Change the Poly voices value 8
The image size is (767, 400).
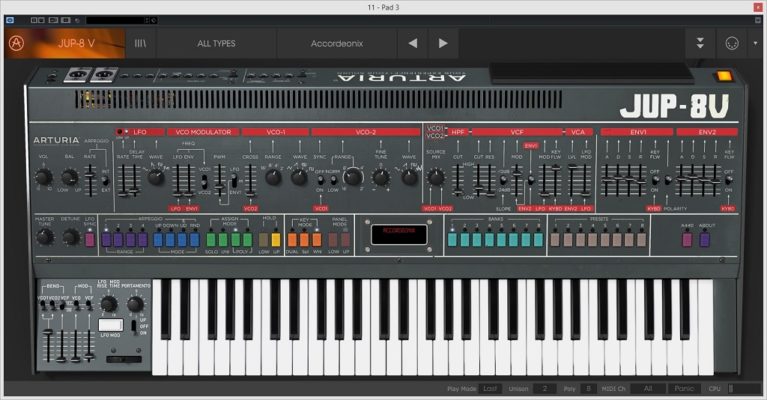588,389
